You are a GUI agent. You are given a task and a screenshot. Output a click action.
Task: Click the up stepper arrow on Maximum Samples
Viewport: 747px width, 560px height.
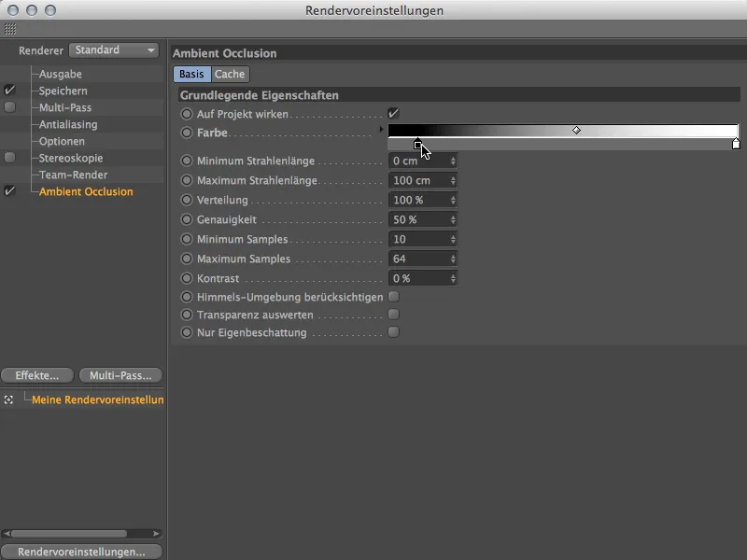click(452, 255)
